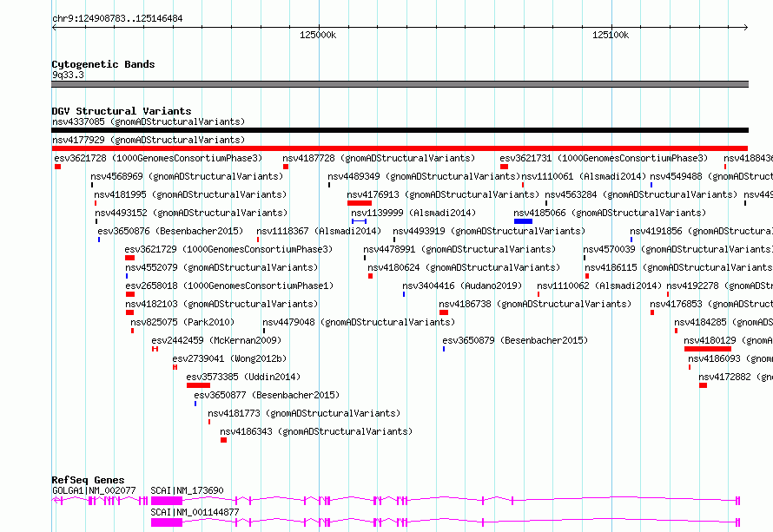Viewport: 773px width, 532px height.
Task: Select the nsv1139999 Alsmadi2014 label
Action: click(413, 213)
